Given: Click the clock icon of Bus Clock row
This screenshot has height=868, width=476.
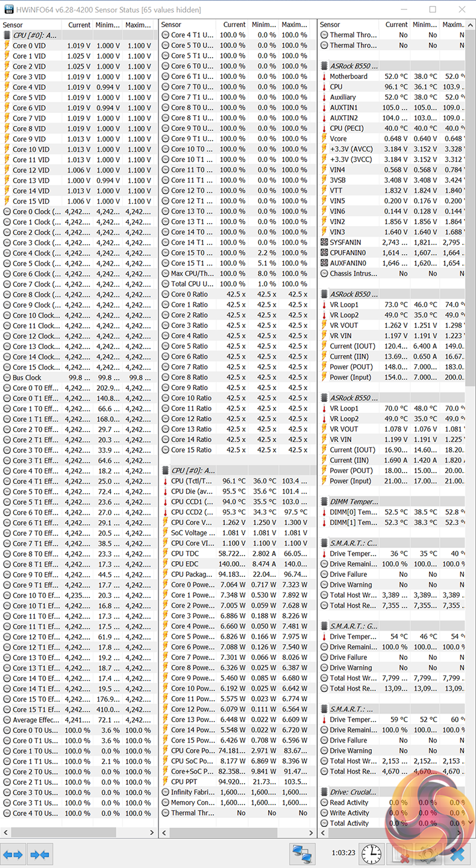Looking at the screenshot, I should (x=7, y=378).
